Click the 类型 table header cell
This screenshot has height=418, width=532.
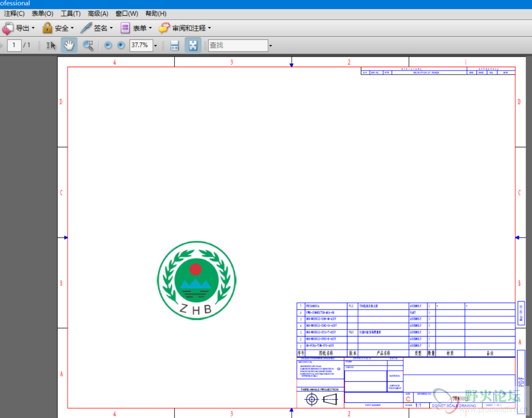click(x=418, y=353)
